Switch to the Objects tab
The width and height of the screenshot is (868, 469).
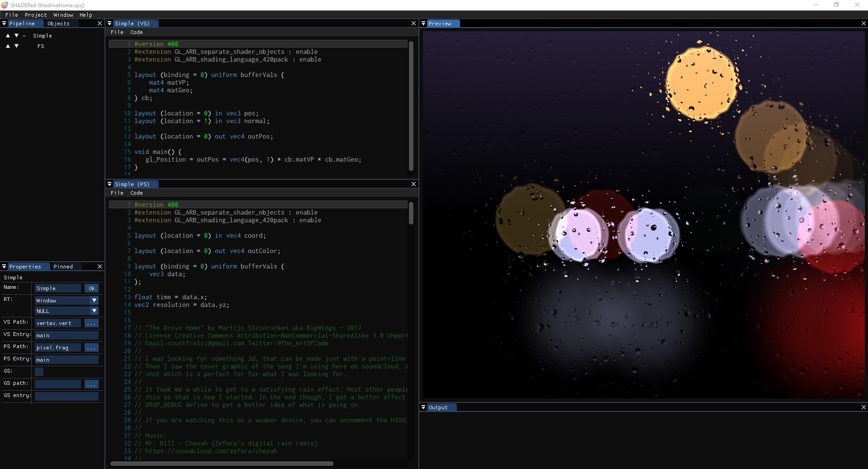click(58, 24)
